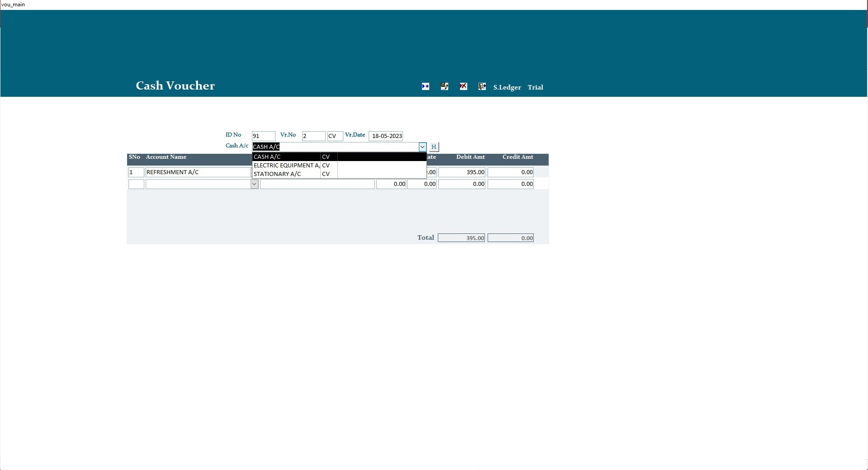Click the Debit Amt field 395.00
Screen dimensions: 868x470
pos(462,172)
